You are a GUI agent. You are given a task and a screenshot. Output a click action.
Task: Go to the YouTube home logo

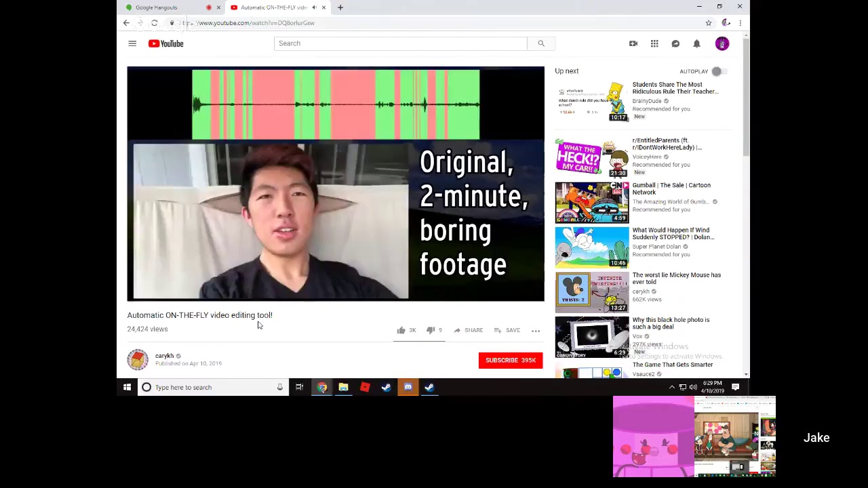(166, 43)
